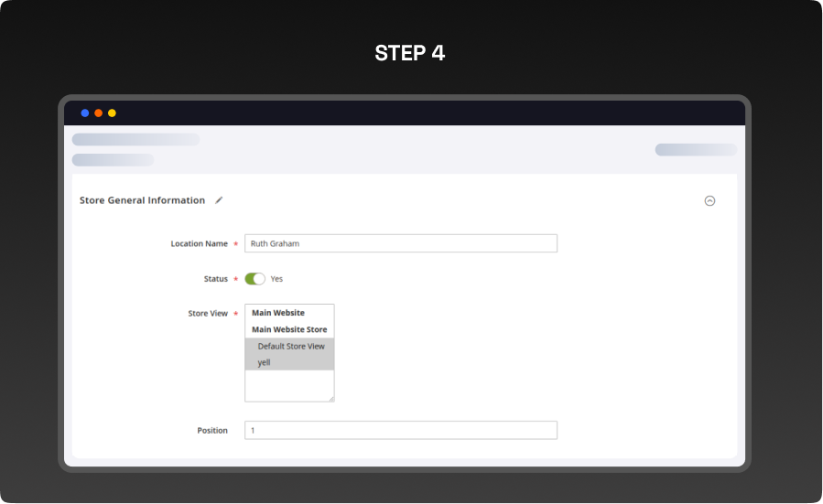This screenshot has height=504, width=823.
Task: Click the Store View field label
Action: click(208, 314)
